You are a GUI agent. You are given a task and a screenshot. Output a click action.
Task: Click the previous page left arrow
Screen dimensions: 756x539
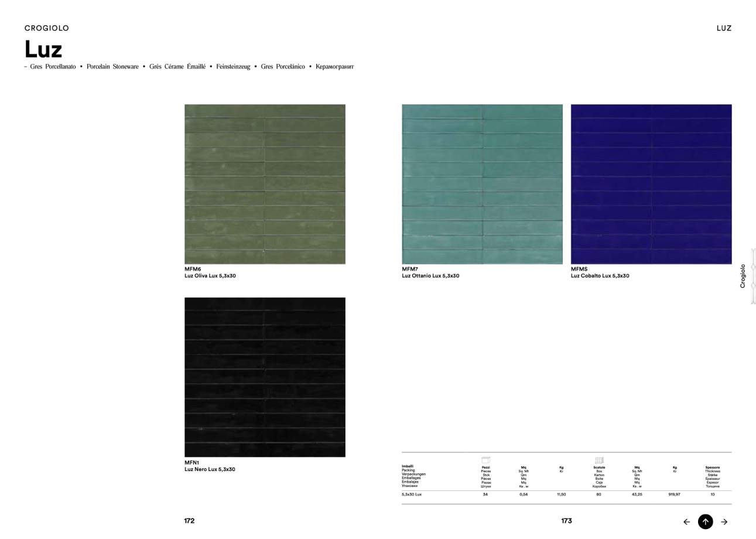coord(686,522)
